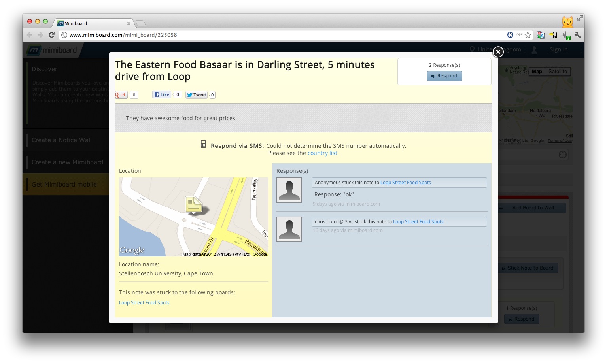The image size is (607, 364).
Task: Open Loop Street Food Spots in chris.dutoit's response
Action: pyautogui.click(x=418, y=222)
